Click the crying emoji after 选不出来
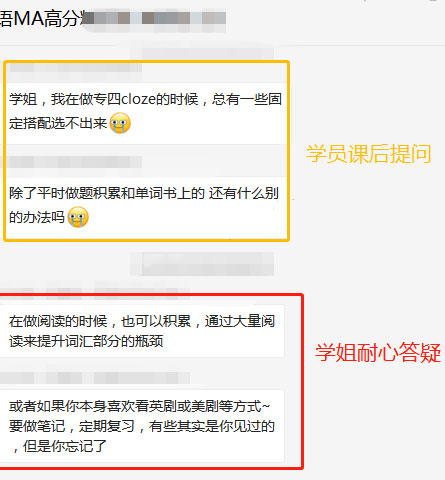Image resolution: width=445 pixels, height=480 pixels. [x=120, y=123]
